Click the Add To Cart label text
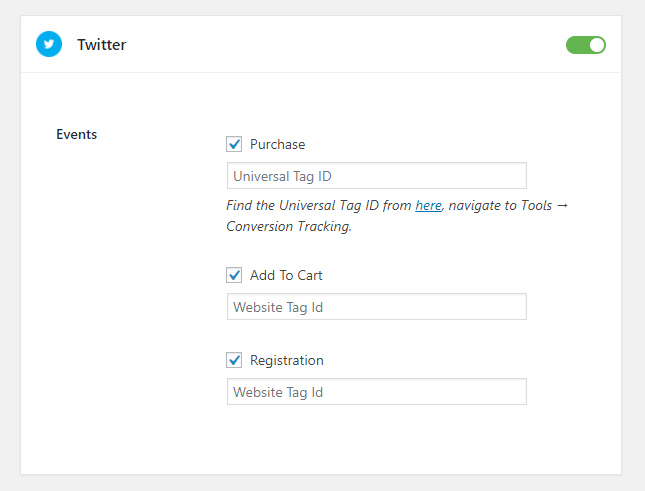This screenshot has height=491, width=645. tap(286, 275)
